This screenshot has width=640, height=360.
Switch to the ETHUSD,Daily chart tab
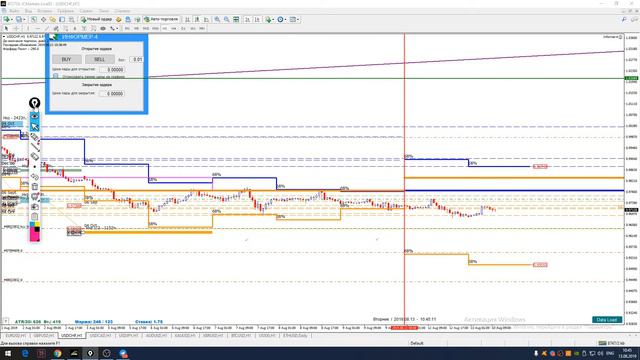point(296,336)
